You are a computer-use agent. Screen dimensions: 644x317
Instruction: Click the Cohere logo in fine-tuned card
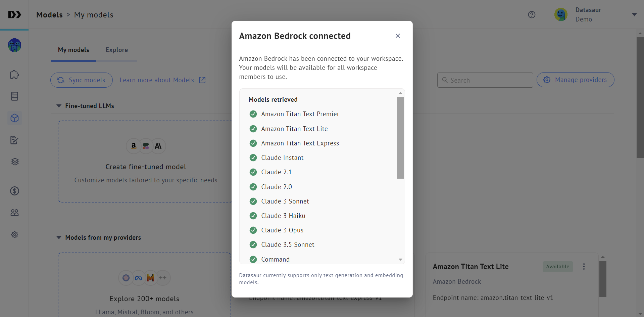tap(146, 146)
